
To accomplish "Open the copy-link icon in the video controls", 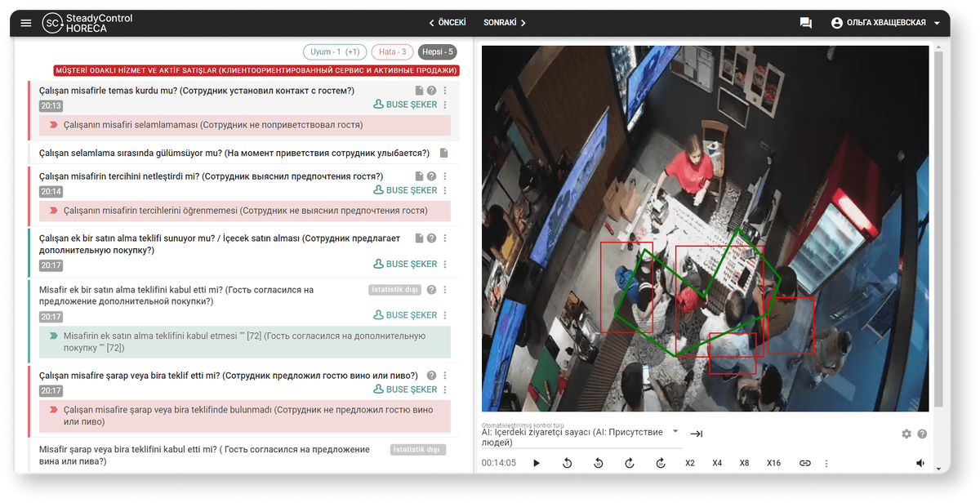I will click(804, 462).
